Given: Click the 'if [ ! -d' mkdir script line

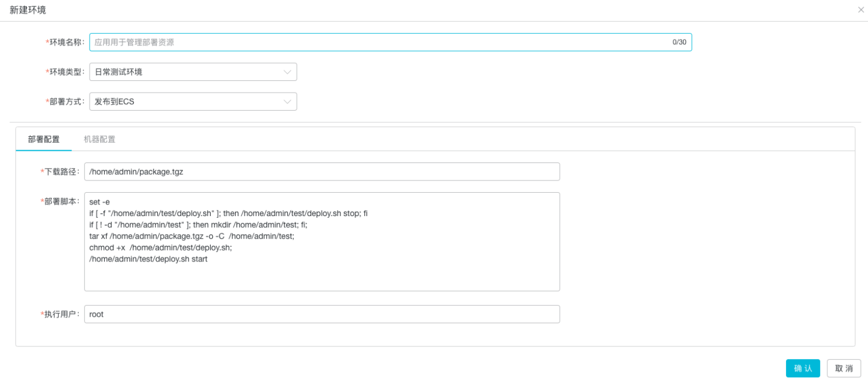Looking at the screenshot, I should 198,225.
